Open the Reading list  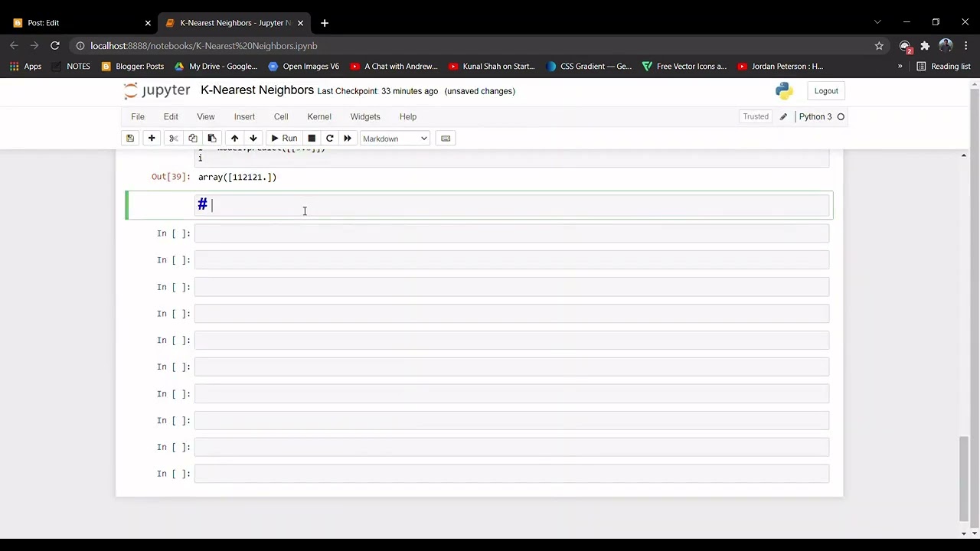point(943,67)
